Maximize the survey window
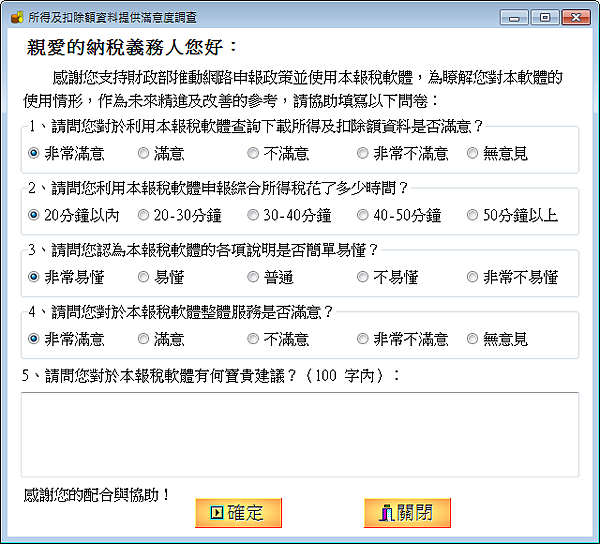 [545, 18]
